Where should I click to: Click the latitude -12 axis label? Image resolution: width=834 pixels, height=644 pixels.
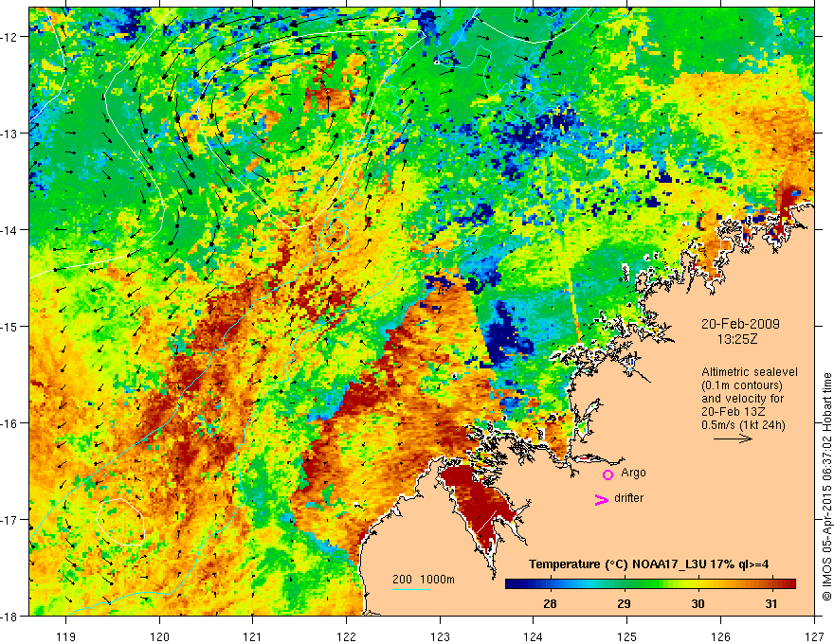coord(10,37)
